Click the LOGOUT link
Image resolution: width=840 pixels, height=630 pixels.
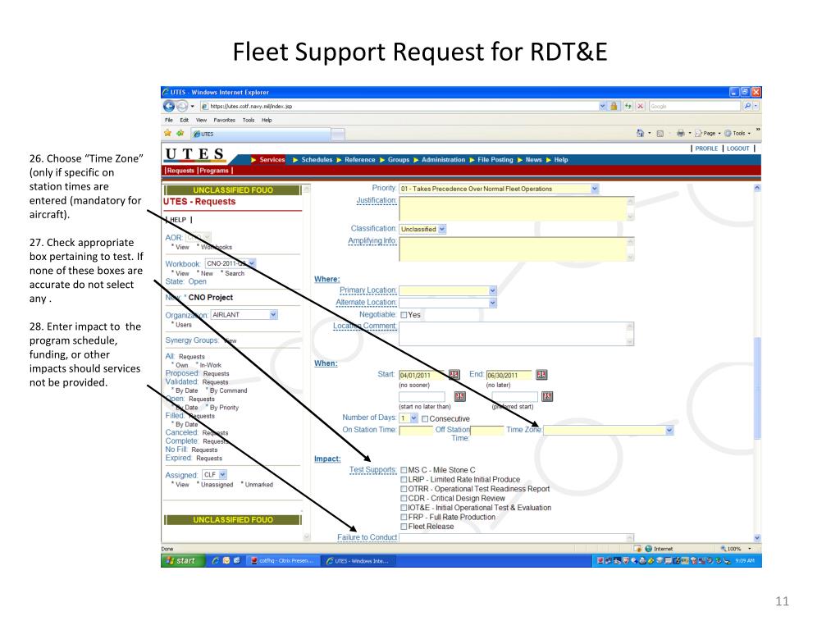tap(737, 148)
